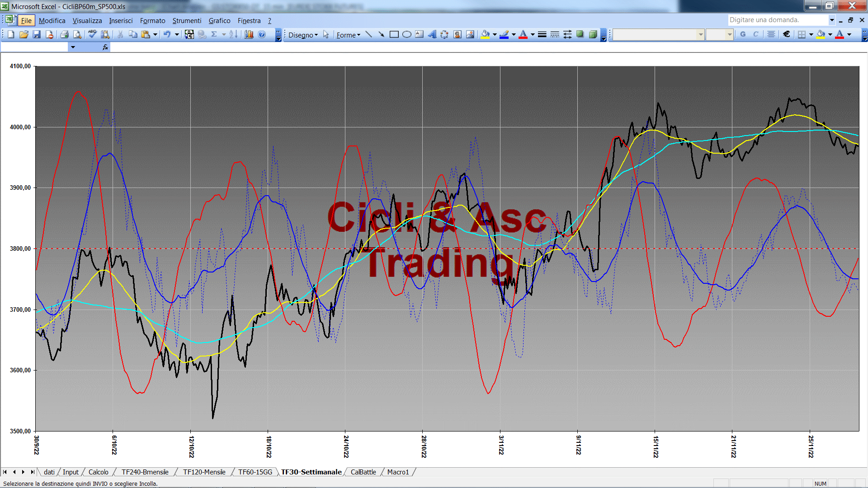Click the Line Style icon

pyautogui.click(x=542, y=34)
